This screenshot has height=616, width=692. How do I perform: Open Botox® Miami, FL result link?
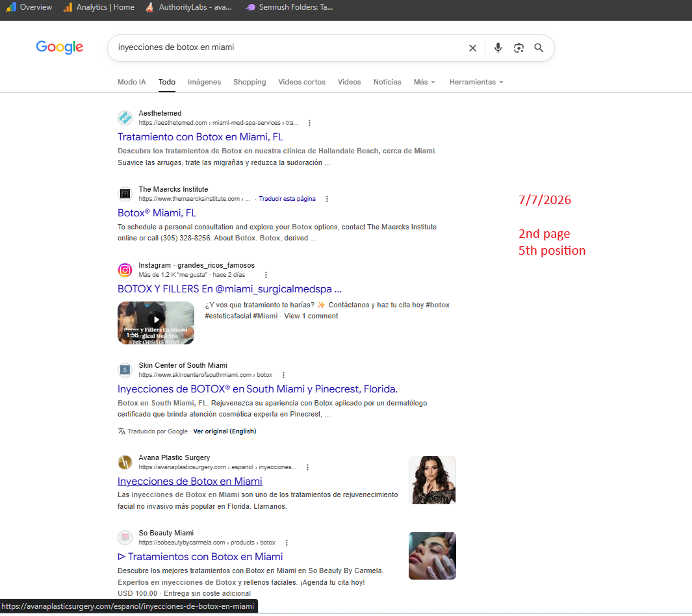pyautogui.click(x=157, y=213)
